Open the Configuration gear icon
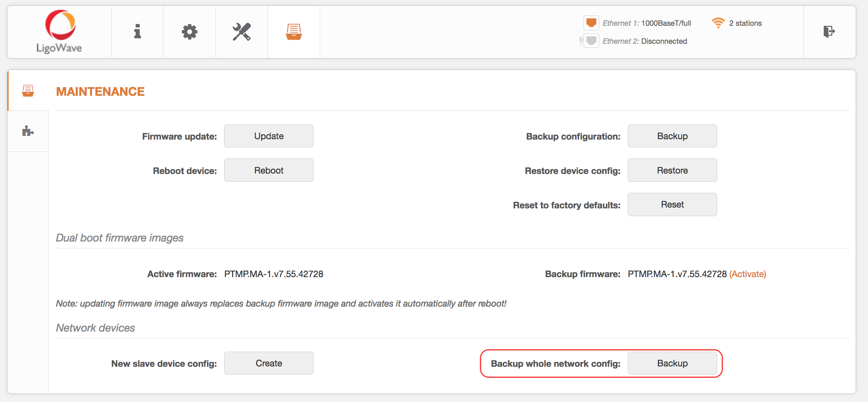The width and height of the screenshot is (868, 402). 189,32
